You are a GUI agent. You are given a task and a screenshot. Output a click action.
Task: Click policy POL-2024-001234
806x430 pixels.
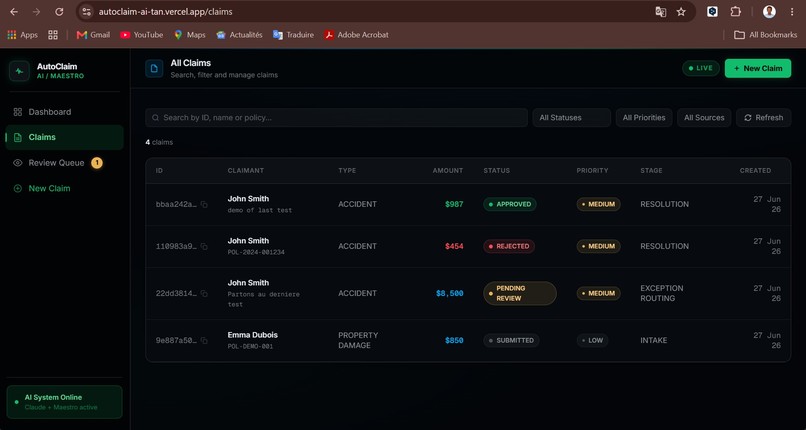pos(256,252)
